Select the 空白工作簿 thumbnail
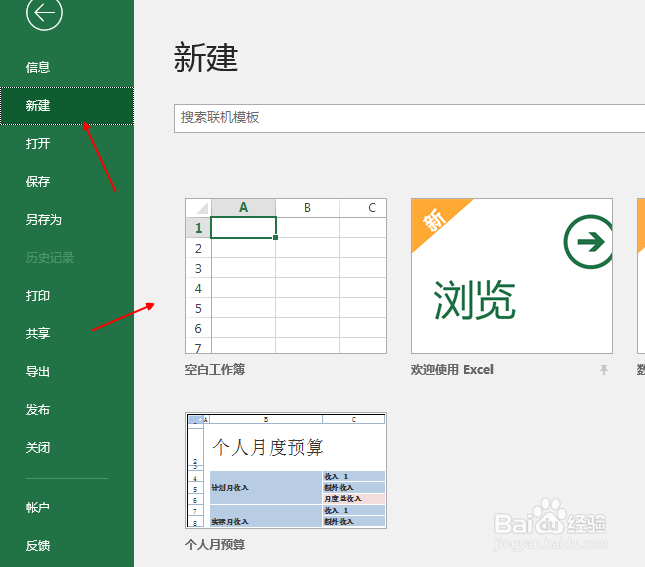 (286, 276)
